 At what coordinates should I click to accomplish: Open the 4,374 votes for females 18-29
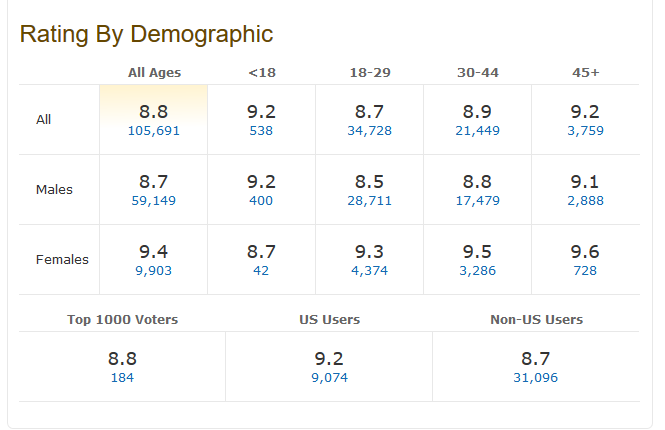370,271
